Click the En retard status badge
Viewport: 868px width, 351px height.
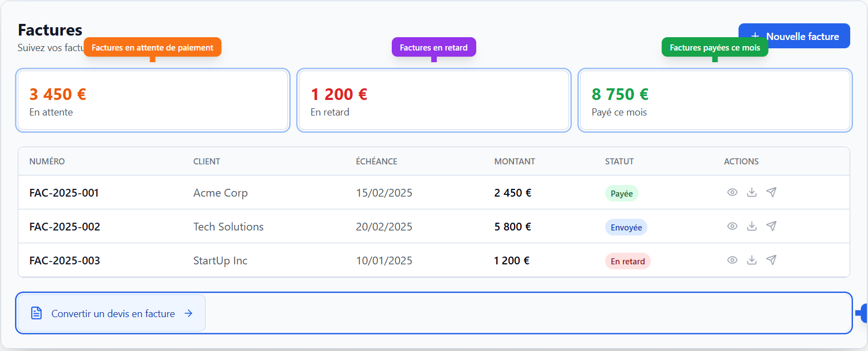627,260
